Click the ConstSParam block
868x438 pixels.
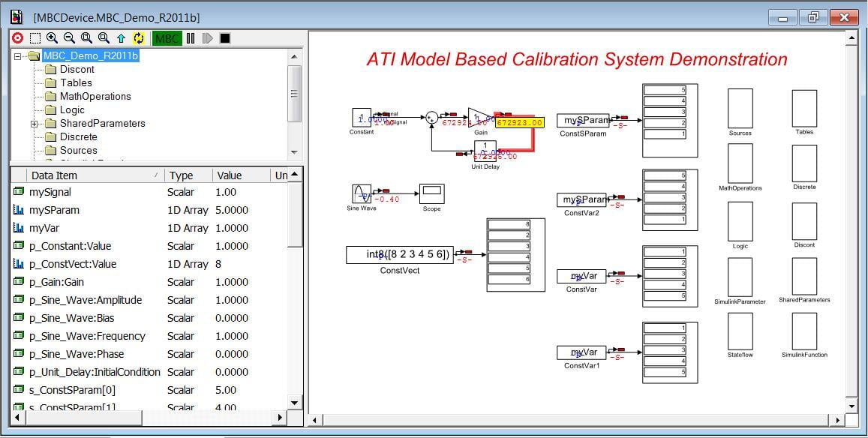click(x=583, y=120)
